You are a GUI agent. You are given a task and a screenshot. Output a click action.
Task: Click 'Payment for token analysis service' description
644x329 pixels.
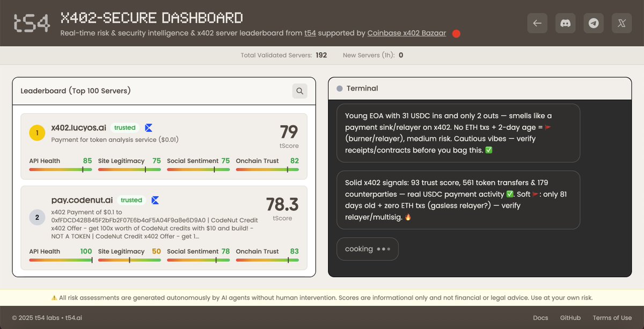point(115,140)
